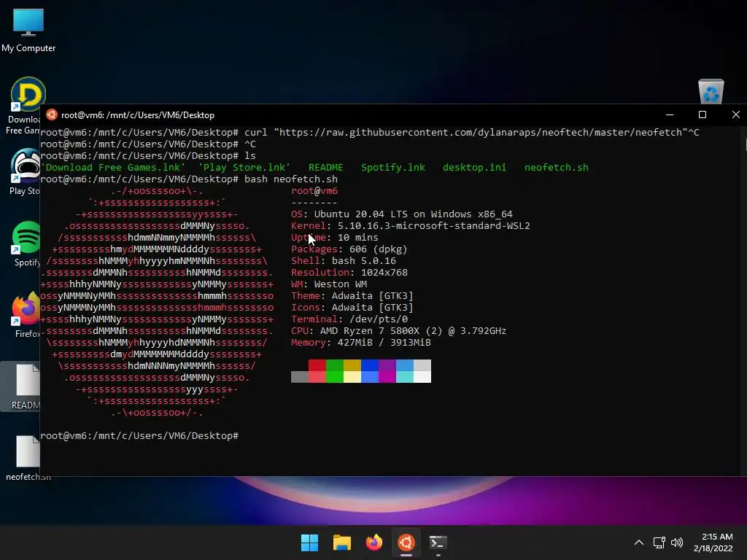The height and width of the screenshot is (560, 747).
Task: Click 'neofetch.sh' in the ls output
Action: pos(557,168)
